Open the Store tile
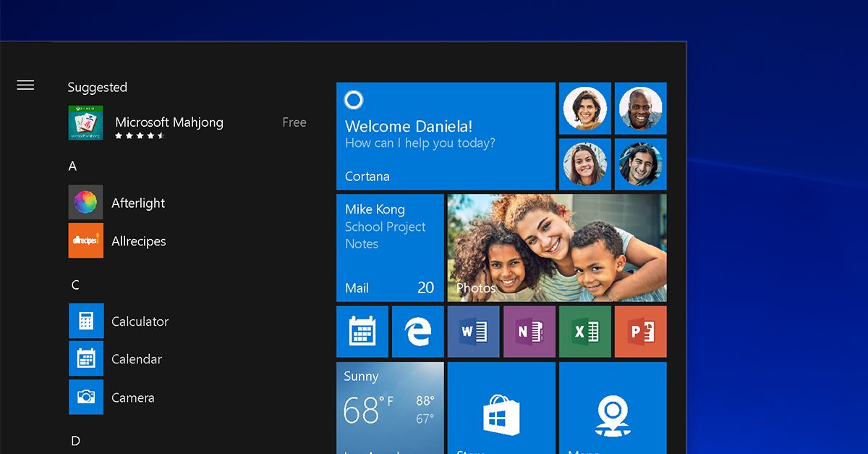The image size is (868, 454). (x=501, y=409)
